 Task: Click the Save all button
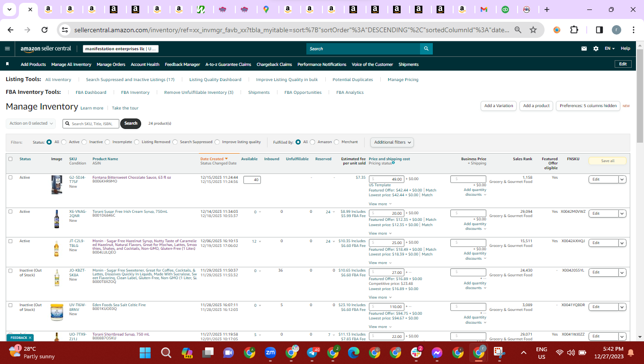click(608, 161)
